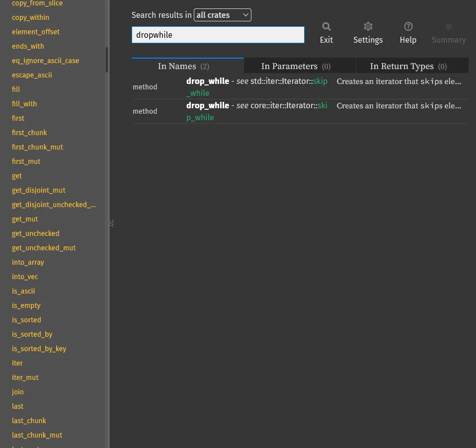Click the Summary collapse icon
Image resolution: width=476 pixels, height=448 pixels.
coord(448,27)
